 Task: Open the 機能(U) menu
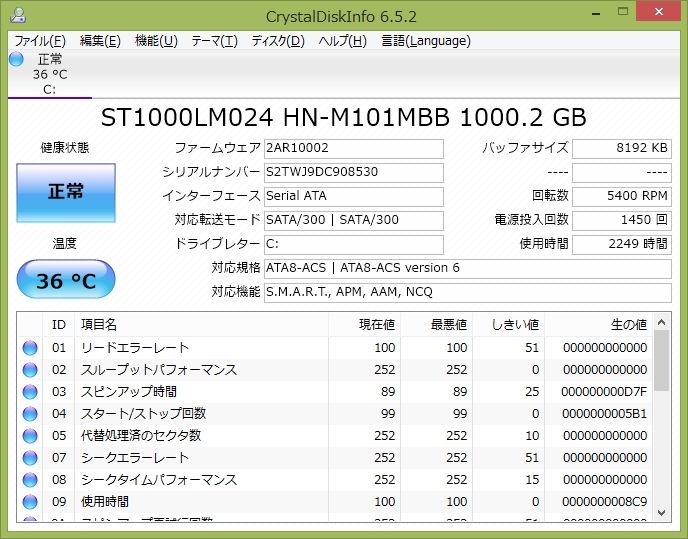pos(156,41)
